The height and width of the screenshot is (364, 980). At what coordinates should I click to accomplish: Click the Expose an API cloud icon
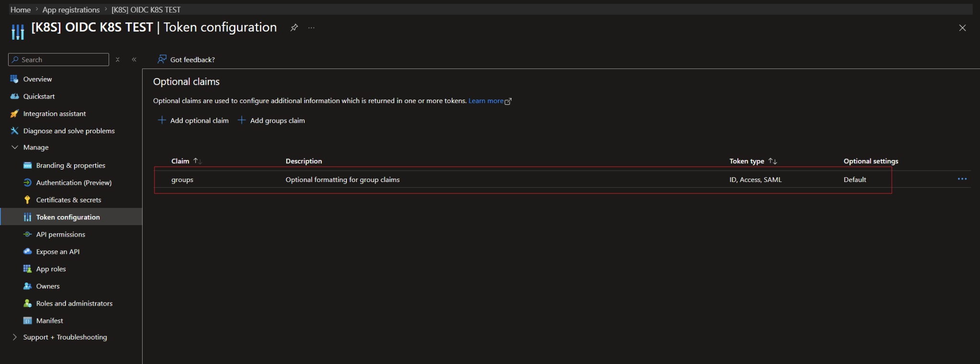[27, 251]
